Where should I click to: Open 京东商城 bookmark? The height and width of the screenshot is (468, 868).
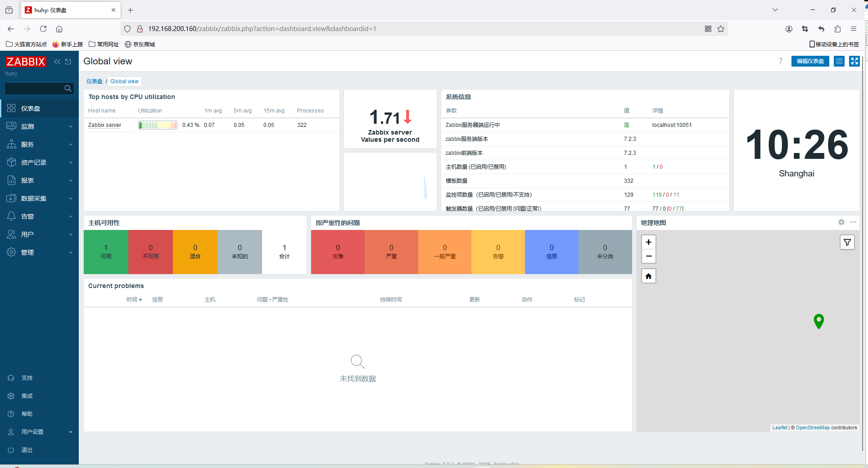tap(140, 44)
